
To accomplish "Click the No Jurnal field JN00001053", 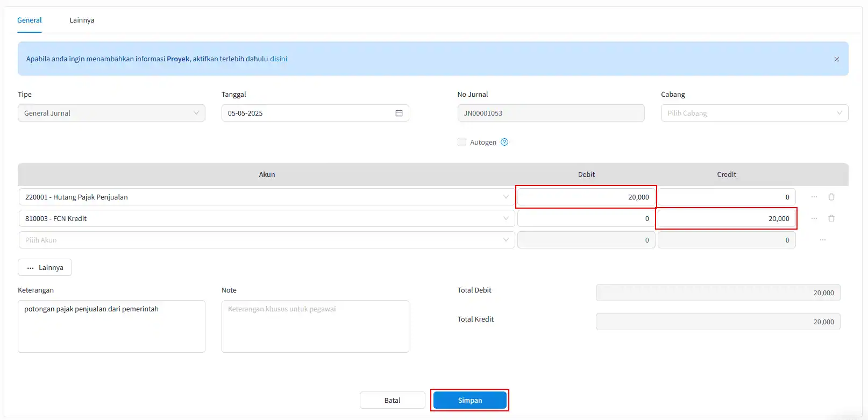I will (x=551, y=113).
